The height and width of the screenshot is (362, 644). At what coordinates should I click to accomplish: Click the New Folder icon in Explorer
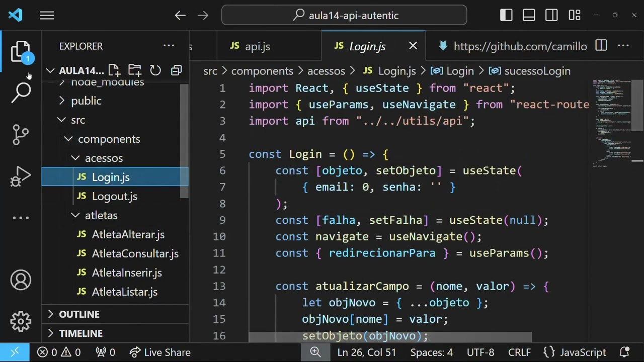click(134, 70)
